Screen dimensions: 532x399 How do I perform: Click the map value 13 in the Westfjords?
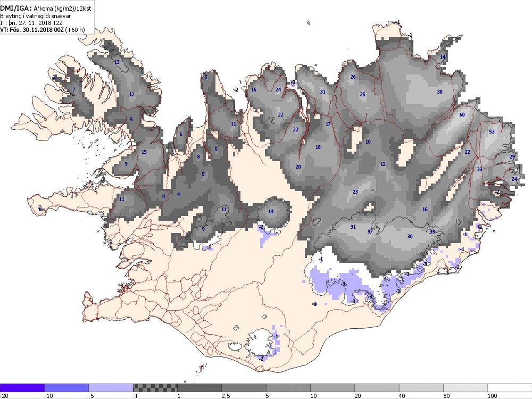point(117,62)
